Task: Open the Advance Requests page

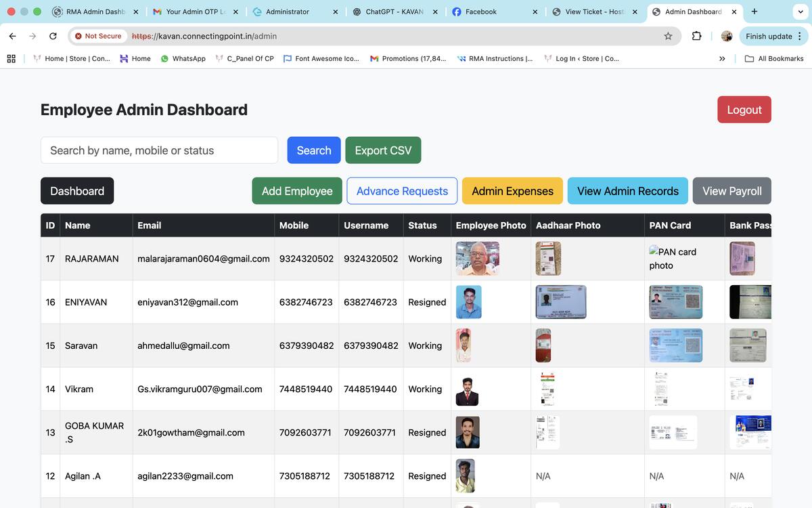Action: tap(402, 191)
